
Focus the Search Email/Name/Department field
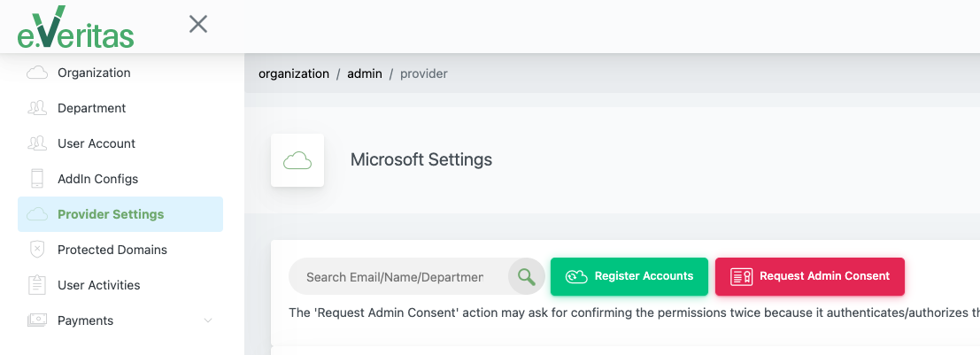[398, 276]
